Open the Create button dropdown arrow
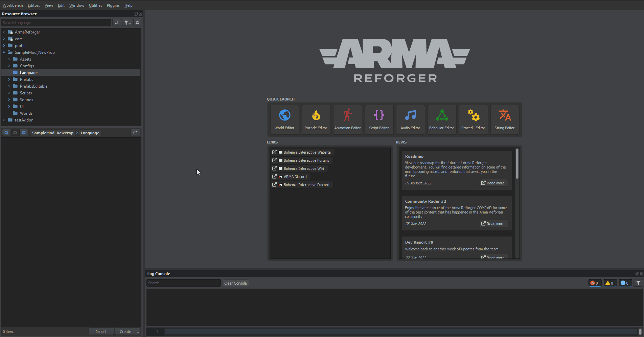 click(x=138, y=332)
